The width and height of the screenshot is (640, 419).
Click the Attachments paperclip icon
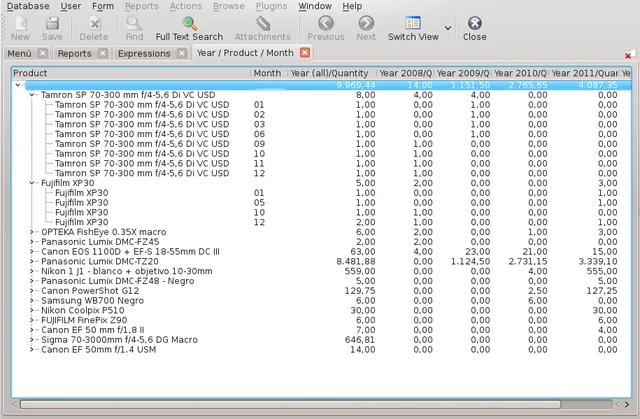coord(263,24)
